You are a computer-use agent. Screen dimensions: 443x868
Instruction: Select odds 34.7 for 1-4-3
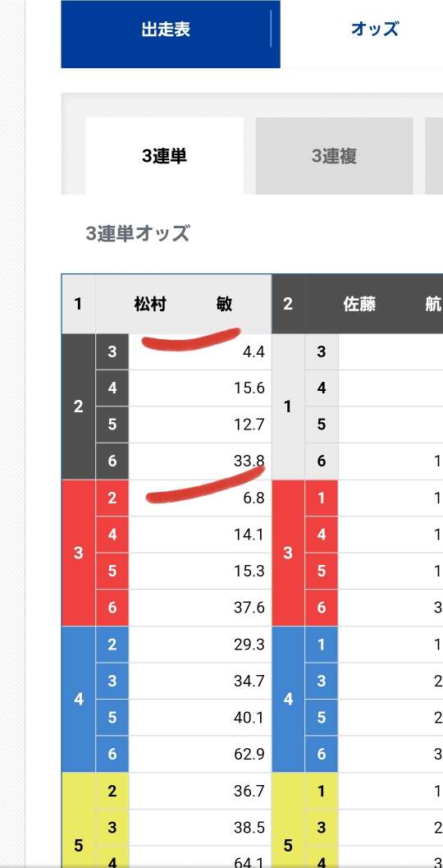(x=199, y=681)
